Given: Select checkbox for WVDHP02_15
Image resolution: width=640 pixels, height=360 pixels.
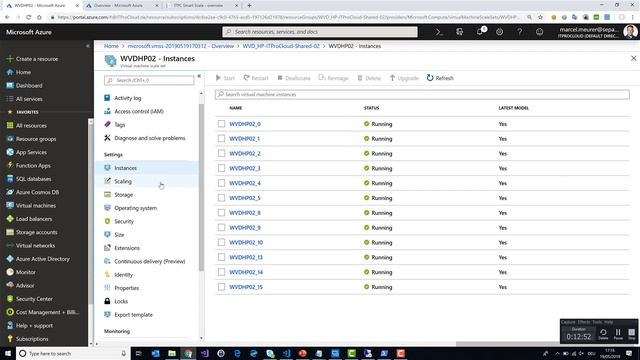Looking at the screenshot, I should click(221, 287).
